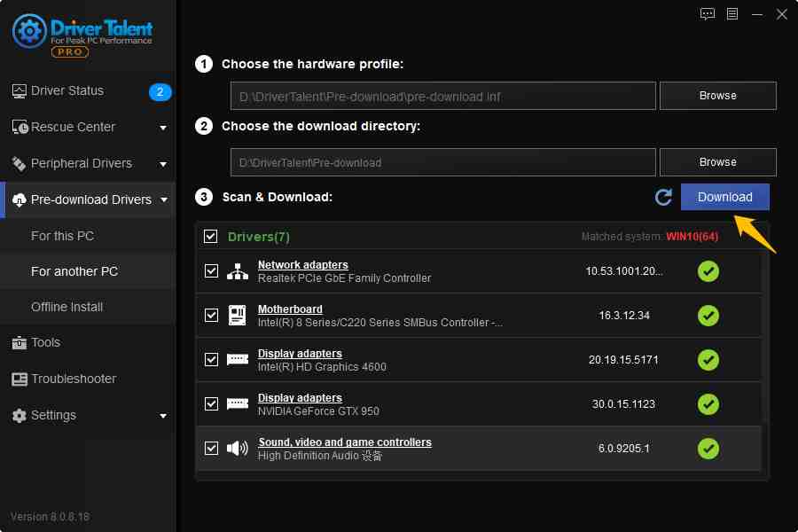Open the feedback chat icon in title bar
This screenshot has width=798, height=532.
pyautogui.click(x=707, y=14)
